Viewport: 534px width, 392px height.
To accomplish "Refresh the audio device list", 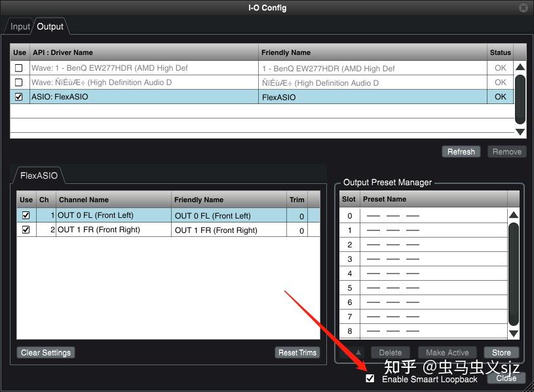I will point(461,151).
